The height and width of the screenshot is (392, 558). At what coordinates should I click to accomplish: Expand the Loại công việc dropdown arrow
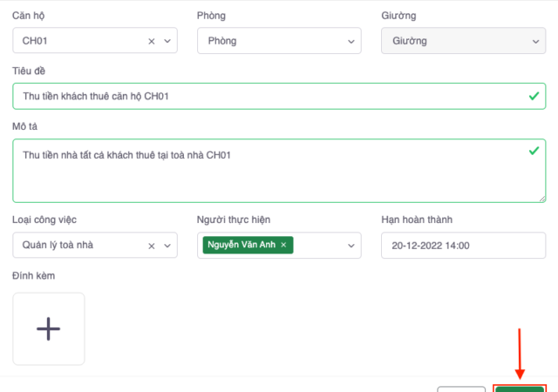167,246
